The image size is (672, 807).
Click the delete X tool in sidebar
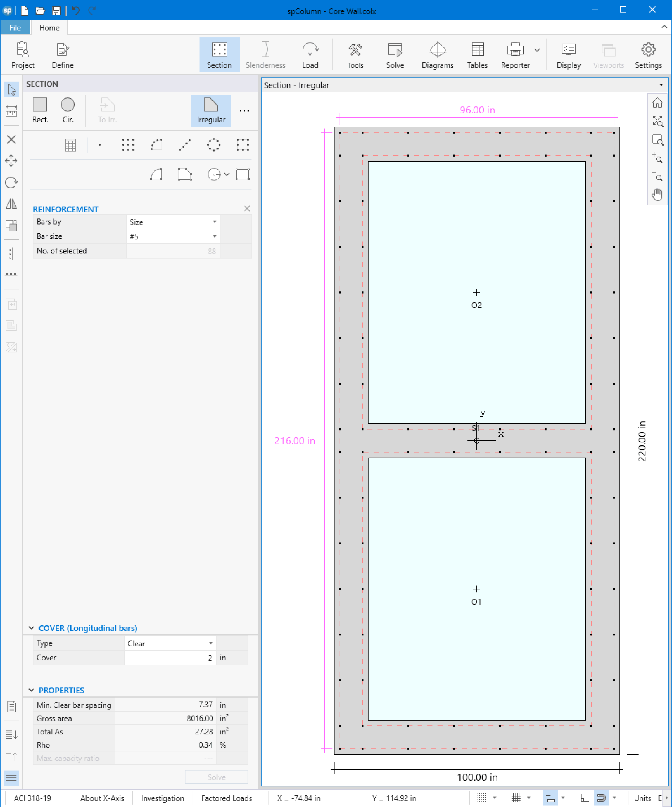[12, 139]
